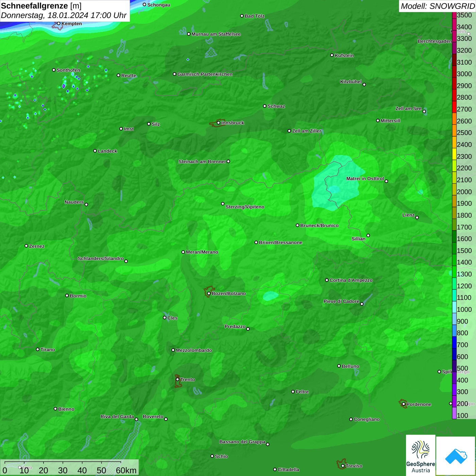Click the Nauders marker dot
This screenshot has width=476, height=476.
(x=86, y=204)
